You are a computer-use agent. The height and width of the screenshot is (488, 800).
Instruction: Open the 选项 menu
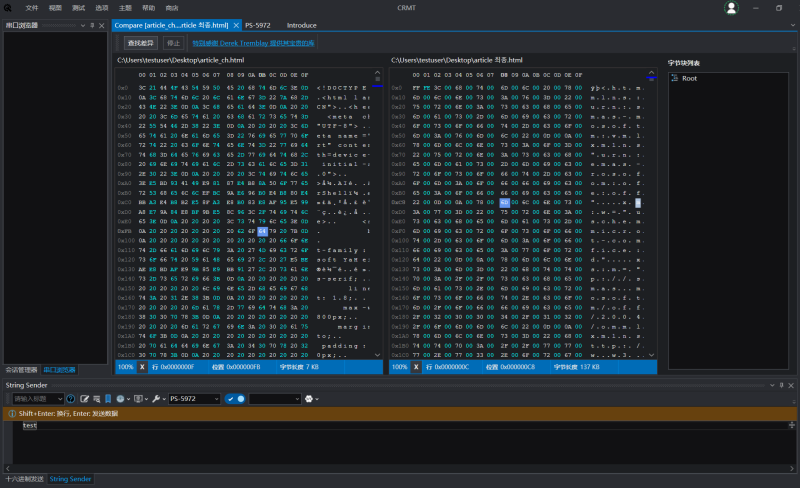coord(102,8)
